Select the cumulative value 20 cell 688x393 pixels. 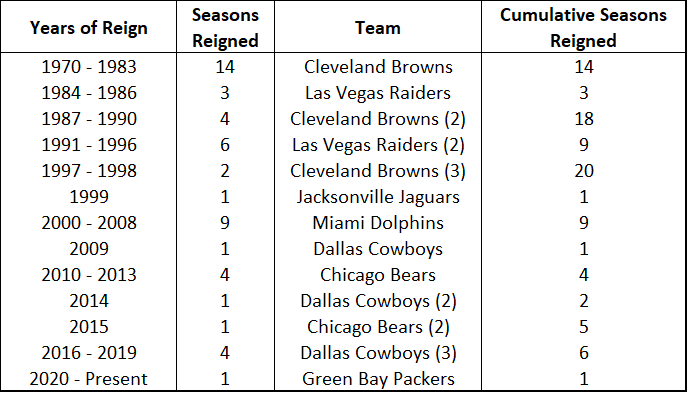(x=584, y=171)
